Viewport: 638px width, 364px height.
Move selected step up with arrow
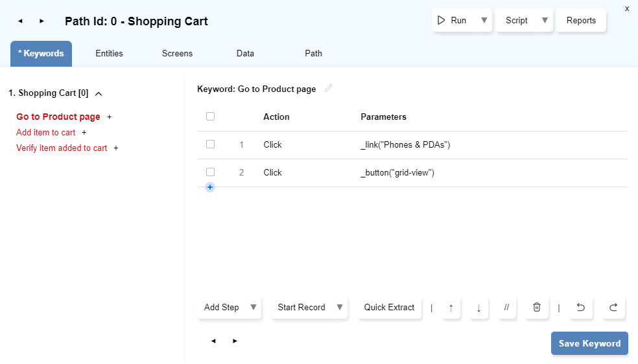tap(451, 308)
